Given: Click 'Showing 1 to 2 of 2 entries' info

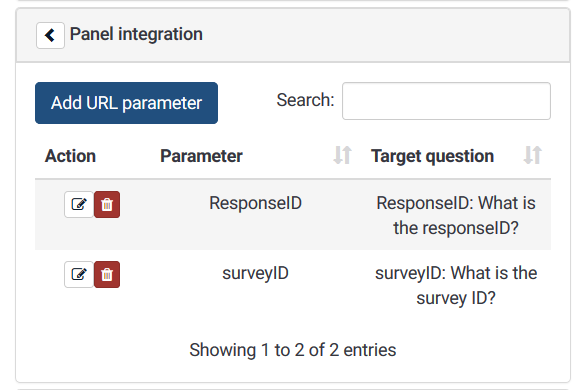Looking at the screenshot, I should point(292,350).
